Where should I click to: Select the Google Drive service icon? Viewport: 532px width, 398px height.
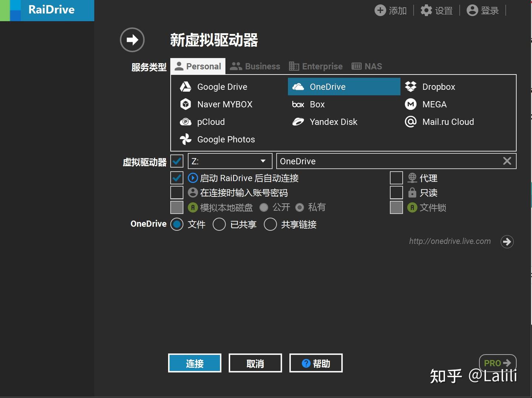coord(222,86)
